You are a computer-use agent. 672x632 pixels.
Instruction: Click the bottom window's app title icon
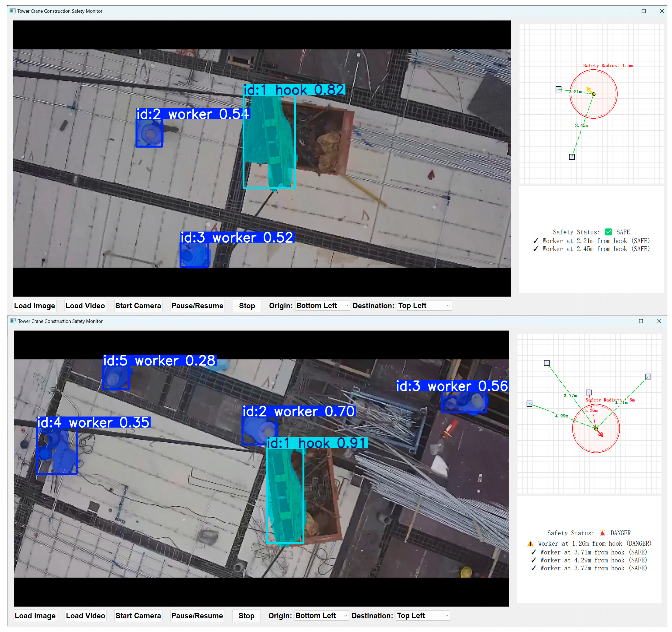pyautogui.click(x=13, y=321)
